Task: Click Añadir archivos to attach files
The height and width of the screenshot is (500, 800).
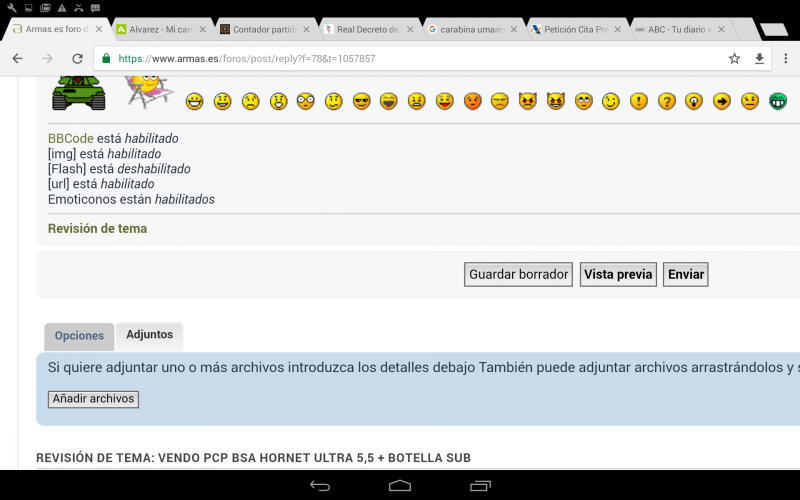Action: [93, 399]
